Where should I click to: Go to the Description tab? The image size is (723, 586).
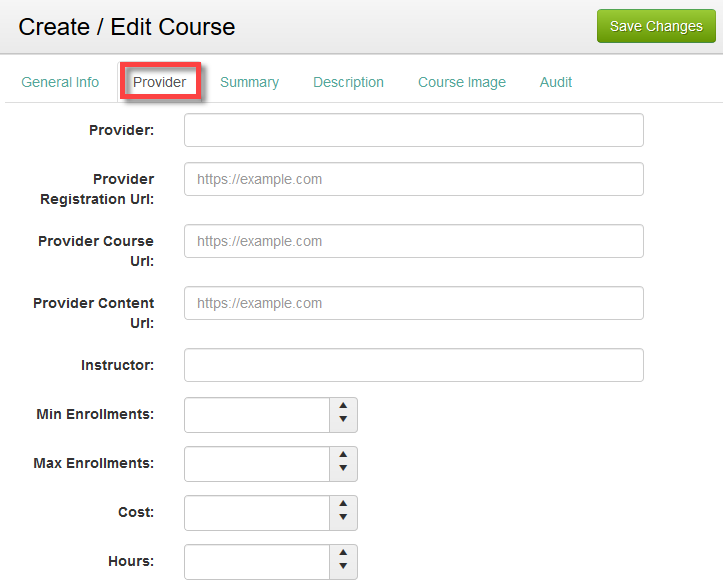pos(348,82)
